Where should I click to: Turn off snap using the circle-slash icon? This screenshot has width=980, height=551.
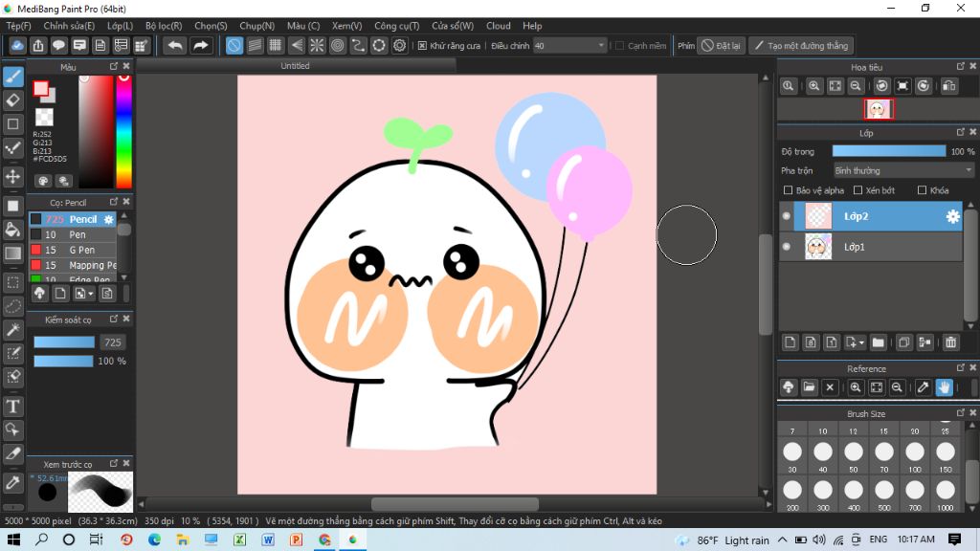tap(234, 46)
